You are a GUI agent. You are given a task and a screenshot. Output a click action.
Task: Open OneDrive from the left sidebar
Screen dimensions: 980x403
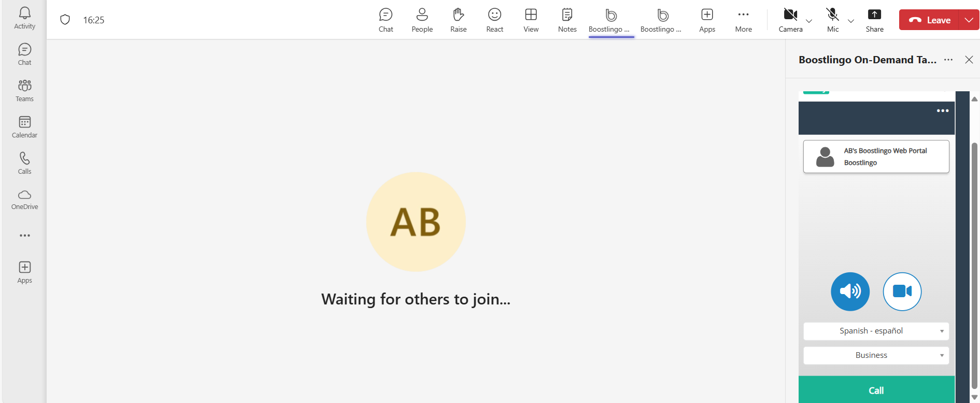tap(24, 199)
